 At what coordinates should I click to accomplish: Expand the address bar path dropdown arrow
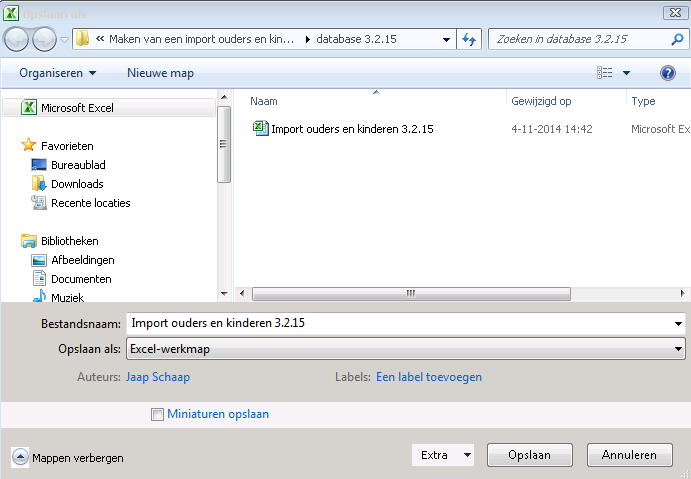point(447,40)
